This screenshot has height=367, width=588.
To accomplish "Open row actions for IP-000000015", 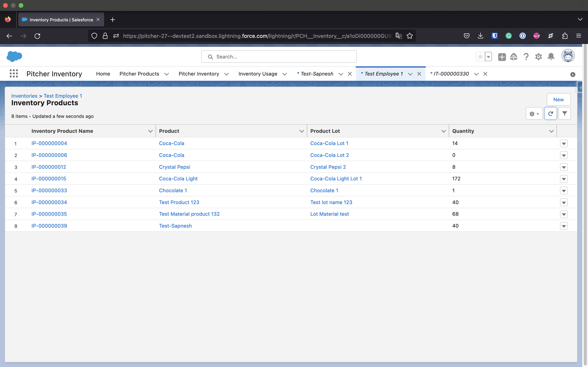I will 564,179.
